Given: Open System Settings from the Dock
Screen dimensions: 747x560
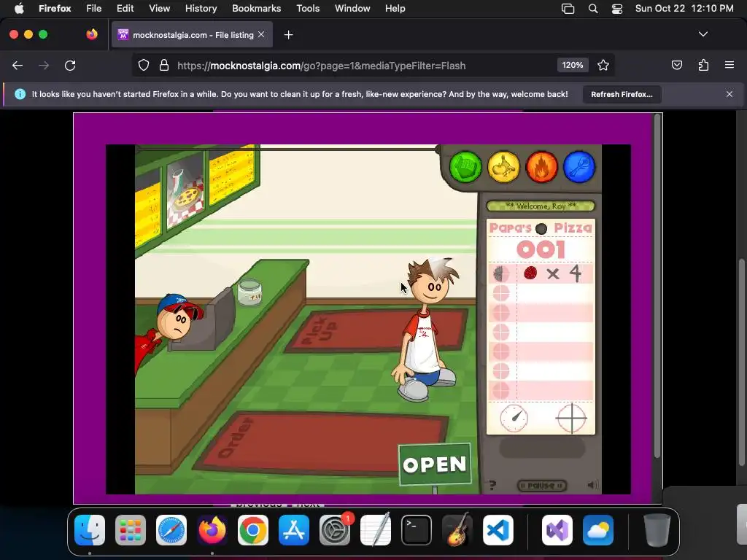Looking at the screenshot, I should tap(335, 530).
